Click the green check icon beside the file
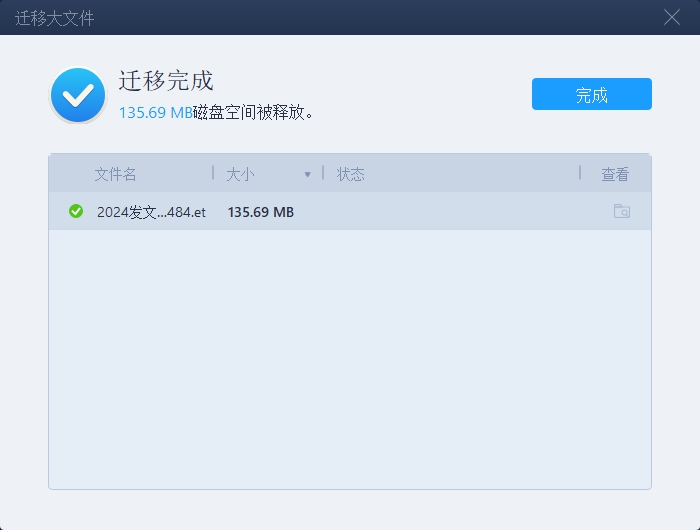 (x=76, y=211)
